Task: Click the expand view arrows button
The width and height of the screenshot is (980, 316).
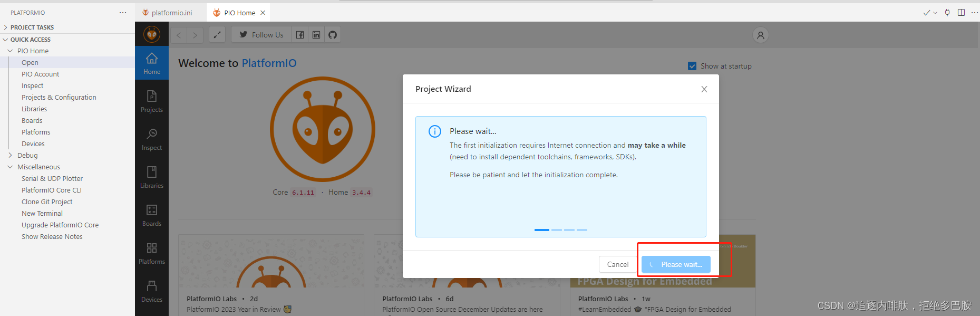Action: coord(217,35)
